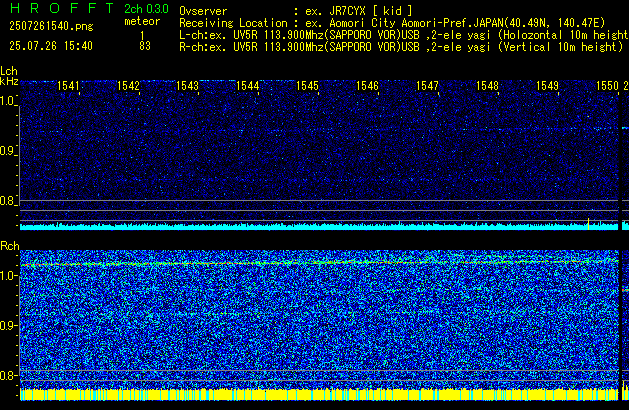Viewport: 629px width, 410px height.
Task: Click Lch 0.9 kHz axis label
Action: (8, 151)
